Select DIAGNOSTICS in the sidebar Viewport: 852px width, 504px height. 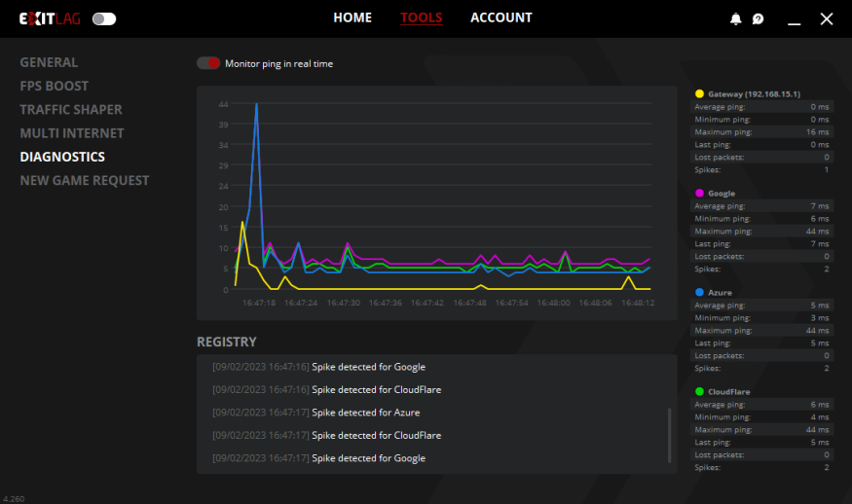coord(62,157)
